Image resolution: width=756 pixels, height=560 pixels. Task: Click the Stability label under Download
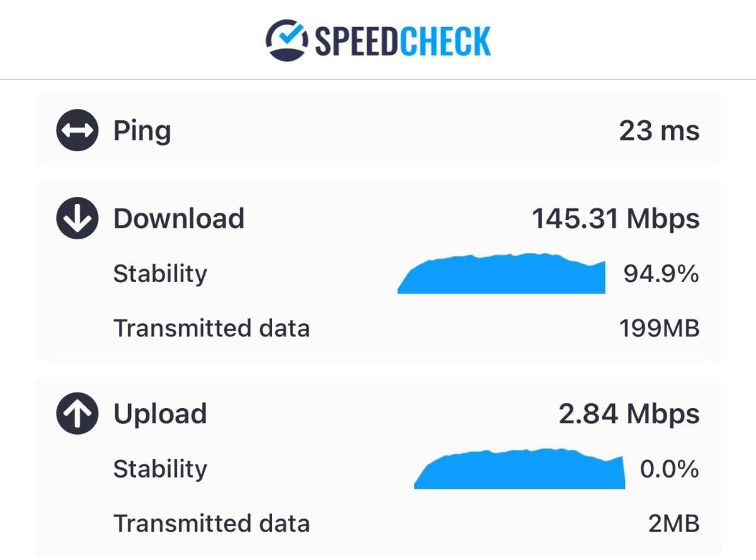point(160,274)
